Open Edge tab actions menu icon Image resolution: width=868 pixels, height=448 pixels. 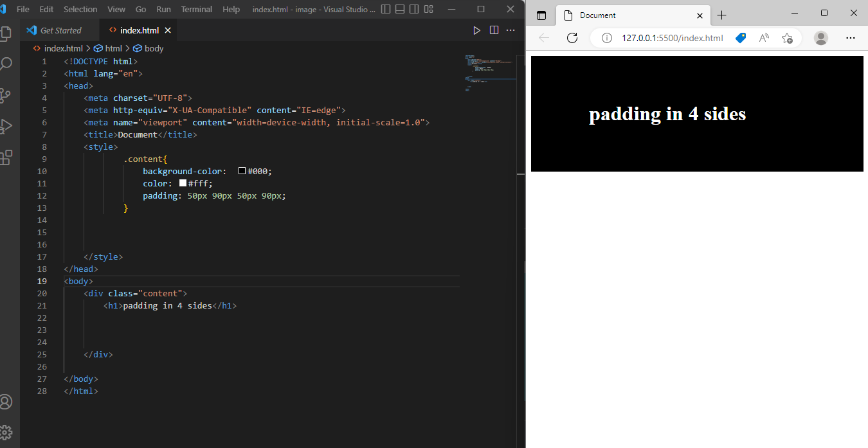(x=541, y=15)
